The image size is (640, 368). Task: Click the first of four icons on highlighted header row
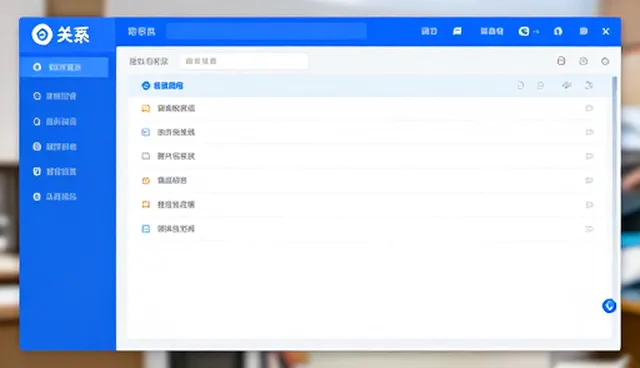click(520, 85)
